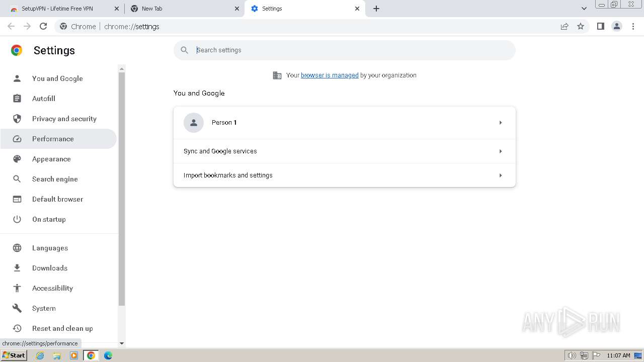Open Sync and Google services row

coord(345,151)
